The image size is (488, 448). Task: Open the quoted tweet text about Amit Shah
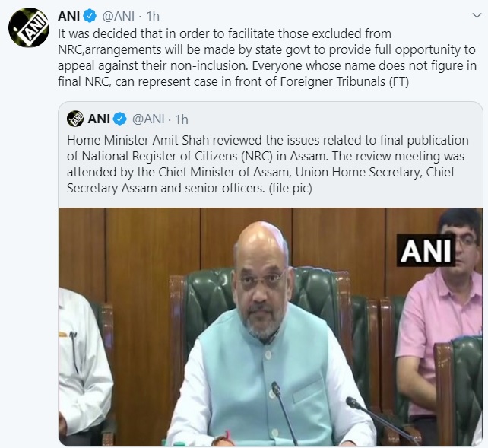pos(268,164)
